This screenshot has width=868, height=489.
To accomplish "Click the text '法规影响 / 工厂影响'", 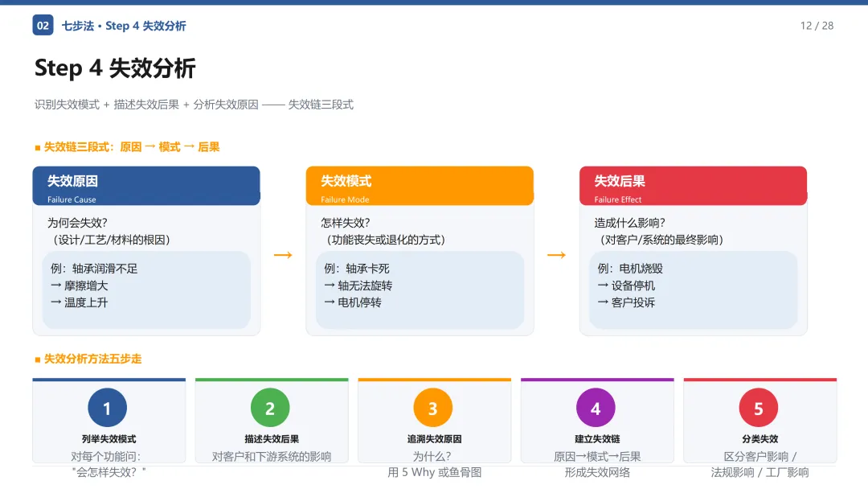I will 760,472.
